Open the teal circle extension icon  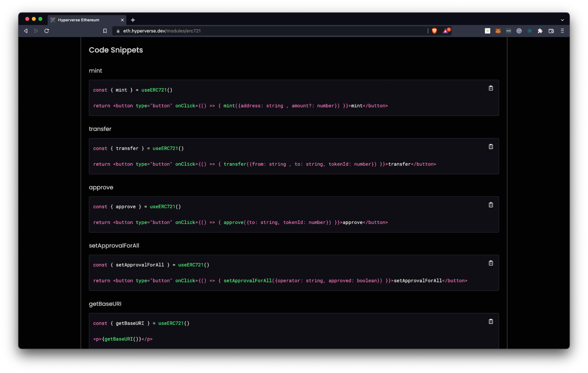(530, 31)
